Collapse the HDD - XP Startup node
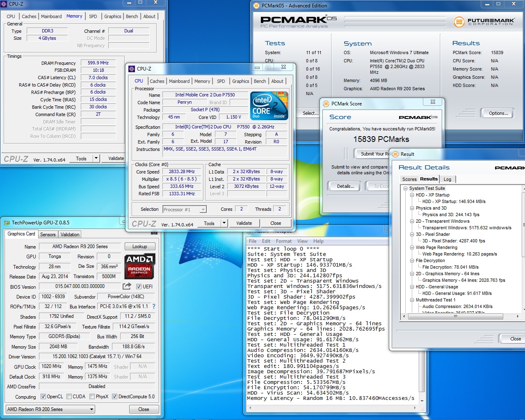525x420 pixels. (x=412, y=195)
